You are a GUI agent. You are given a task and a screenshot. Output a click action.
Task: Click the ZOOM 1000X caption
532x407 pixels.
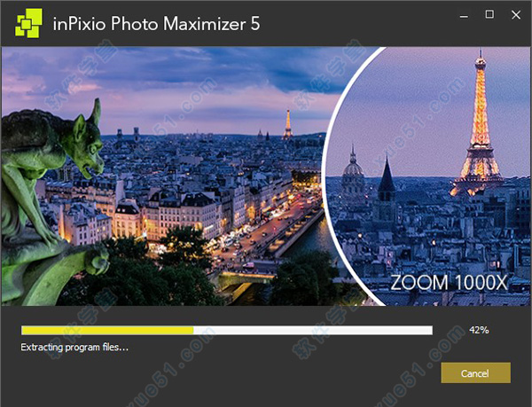point(449,283)
